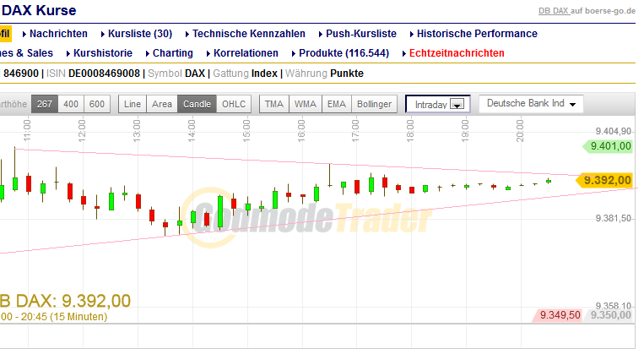644x349 pixels.
Task: Open the Nachrichten tab
Action: tap(58, 34)
